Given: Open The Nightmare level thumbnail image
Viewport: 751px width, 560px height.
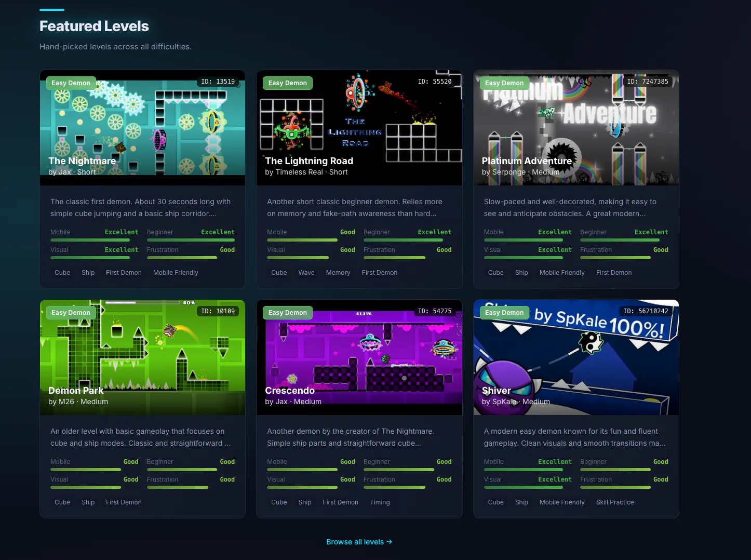Looking at the screenshot, I should 142,128.
